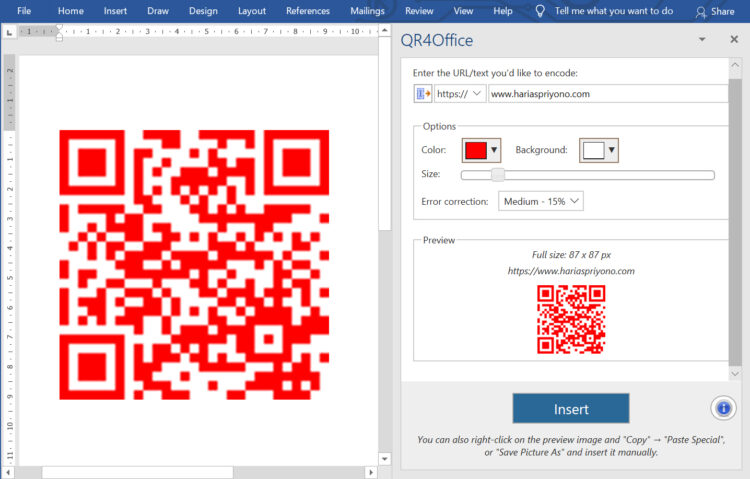
Task: Select the large red QR code in document
Action: [x=194, y=265]
